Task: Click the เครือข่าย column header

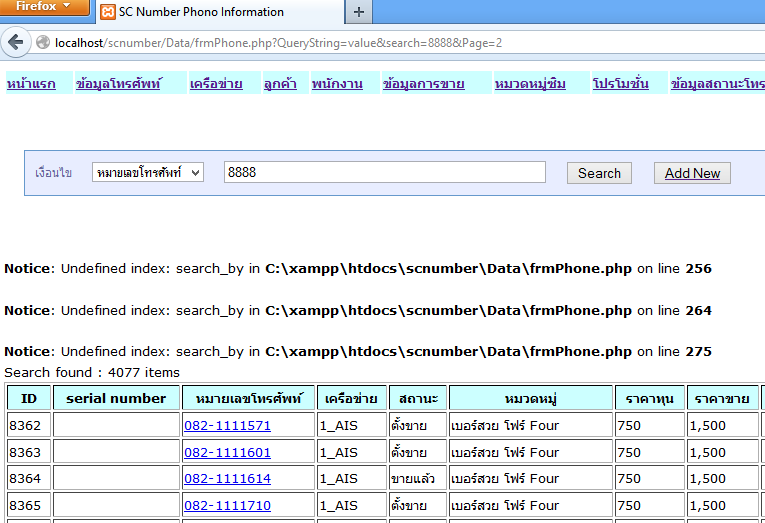Action: click(x=351, y=399)
